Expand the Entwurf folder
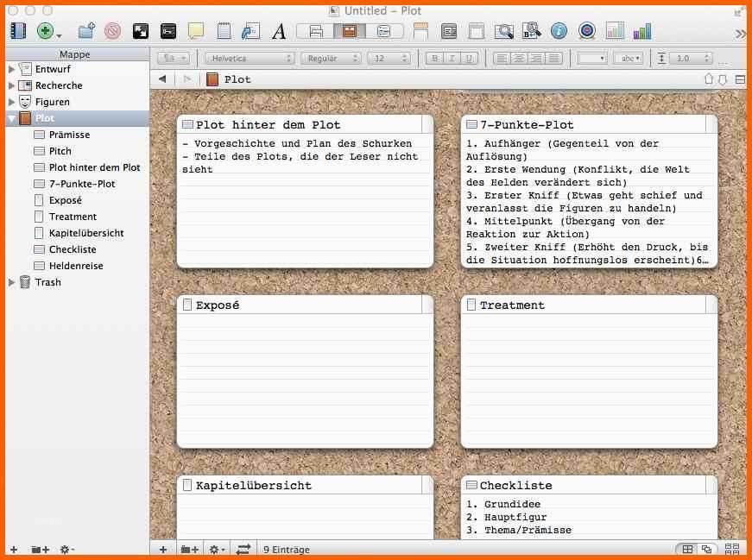Image resolution: width=752 pixels, height=560 pixels. tap(11, 70)
